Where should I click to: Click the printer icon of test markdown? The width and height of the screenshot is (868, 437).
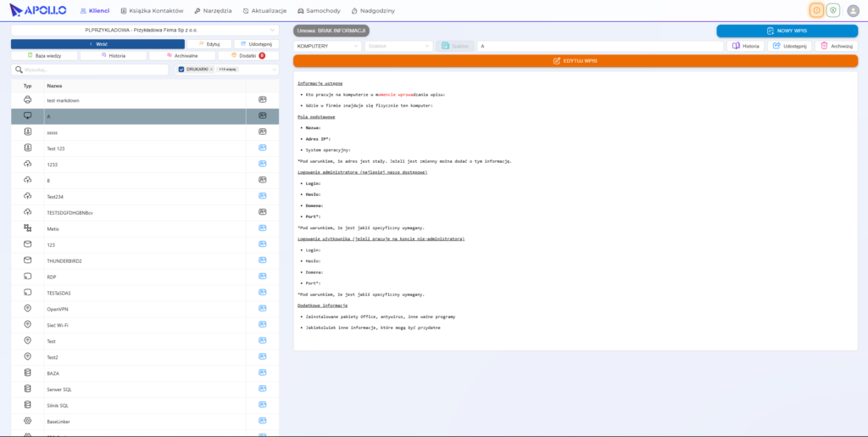(x=28, y=100)
